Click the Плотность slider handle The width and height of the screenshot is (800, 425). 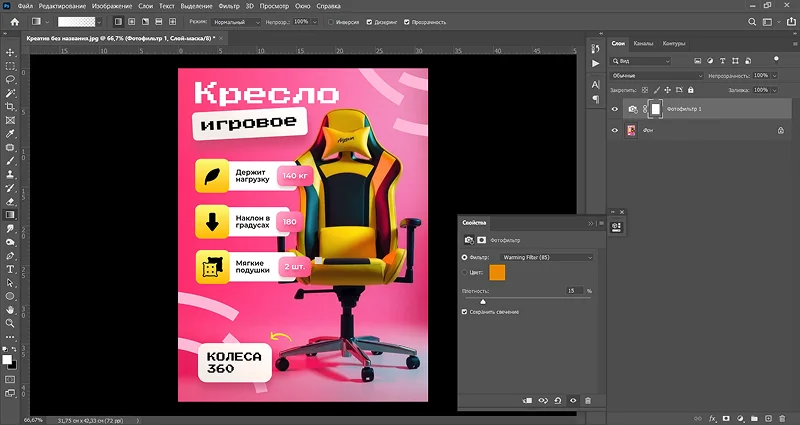point(483,302)
